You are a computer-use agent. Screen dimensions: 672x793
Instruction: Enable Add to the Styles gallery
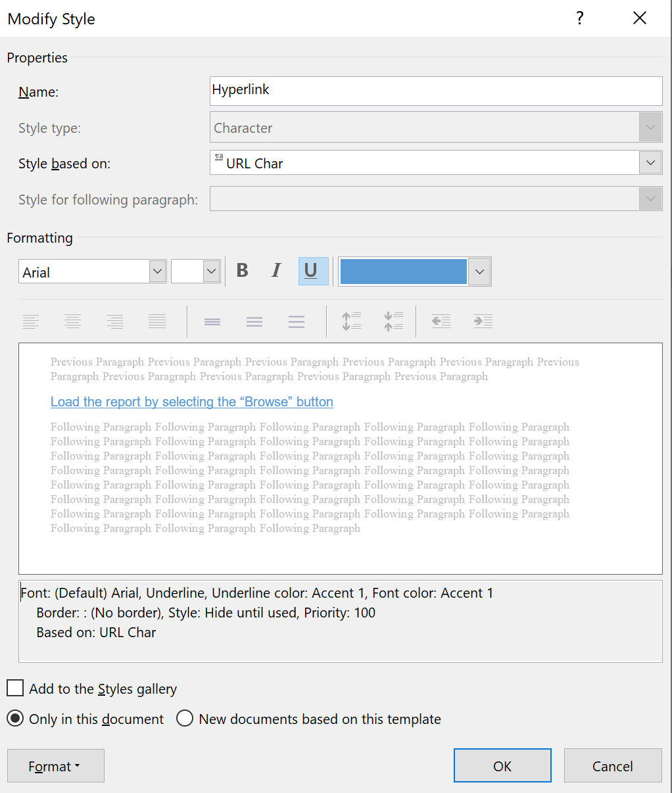[x=14, y=688]
